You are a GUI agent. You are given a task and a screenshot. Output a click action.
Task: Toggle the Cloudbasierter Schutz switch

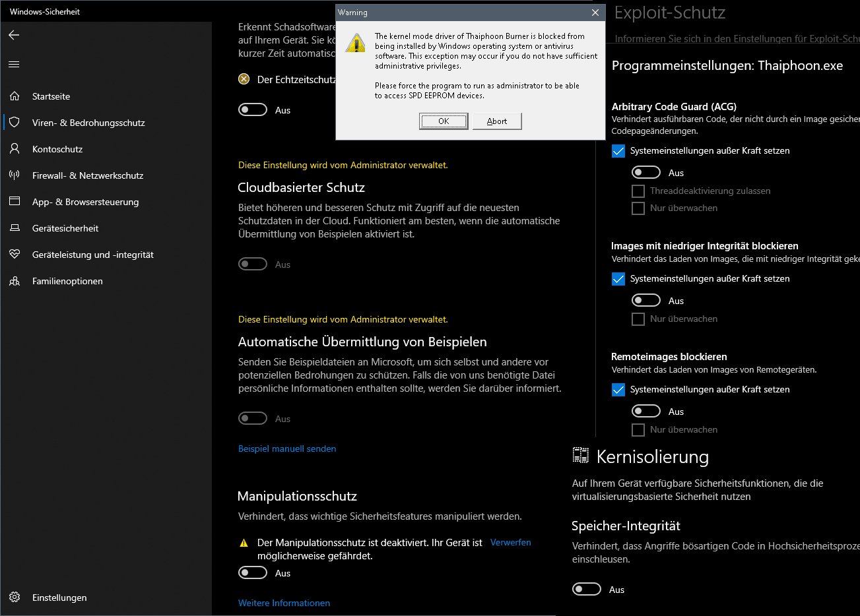pyautogui.click(x=253, y=264)
